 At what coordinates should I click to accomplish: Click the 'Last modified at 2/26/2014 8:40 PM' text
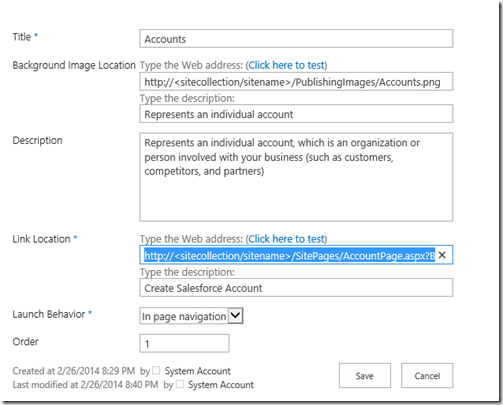(x=85, y=385)
